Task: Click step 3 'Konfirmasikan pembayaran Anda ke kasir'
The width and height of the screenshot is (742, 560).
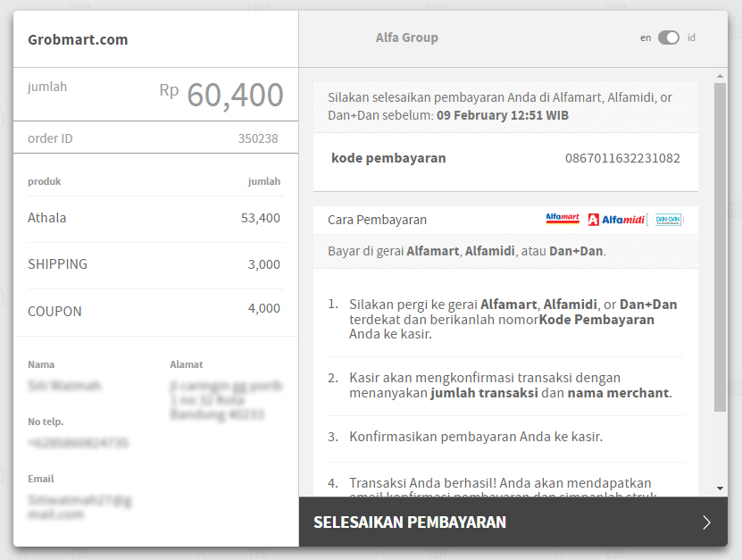Action: [476, 437]
